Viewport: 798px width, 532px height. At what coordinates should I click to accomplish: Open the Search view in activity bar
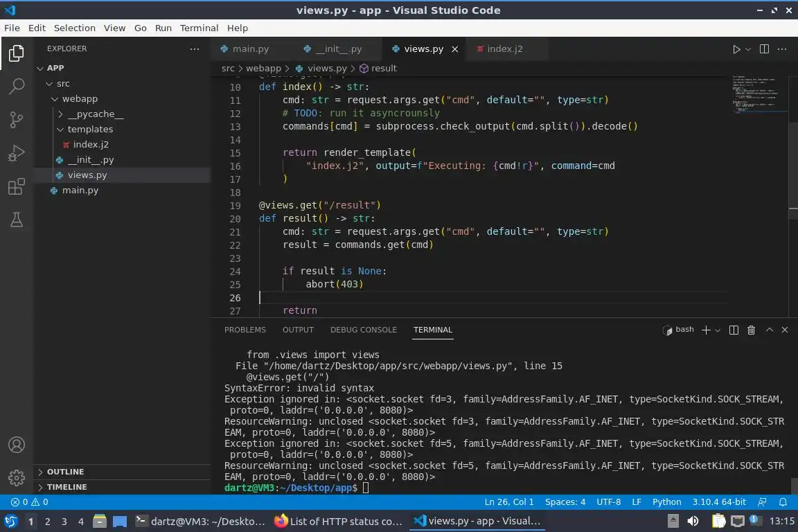point(17,86)
